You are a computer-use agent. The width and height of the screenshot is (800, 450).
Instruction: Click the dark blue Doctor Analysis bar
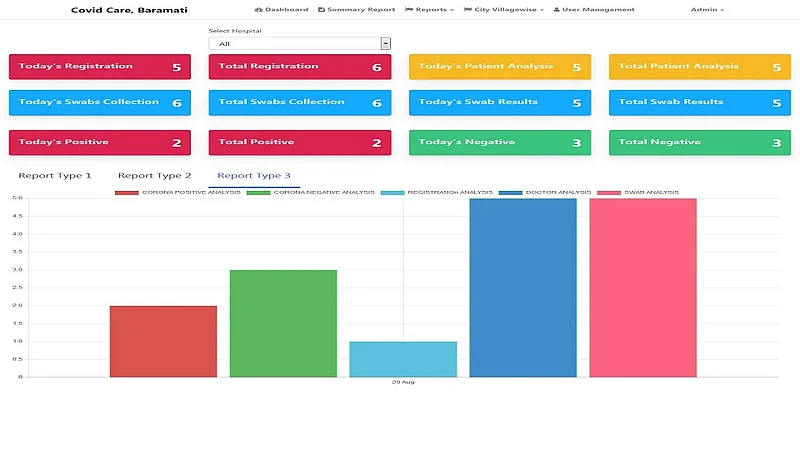pos(523,288)
